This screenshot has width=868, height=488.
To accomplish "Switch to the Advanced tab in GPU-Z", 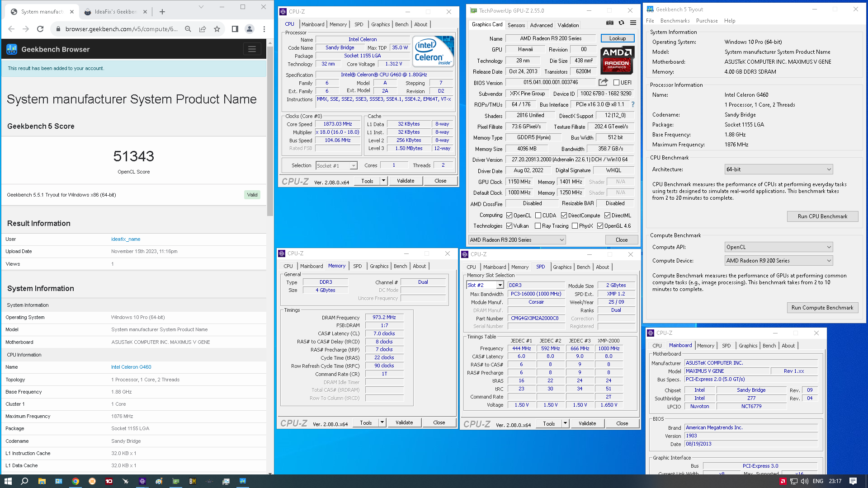I will (541, 25).
